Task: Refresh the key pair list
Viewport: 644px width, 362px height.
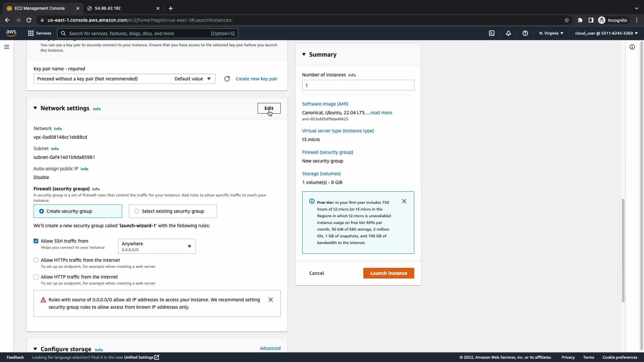Action: click(227, 79)
